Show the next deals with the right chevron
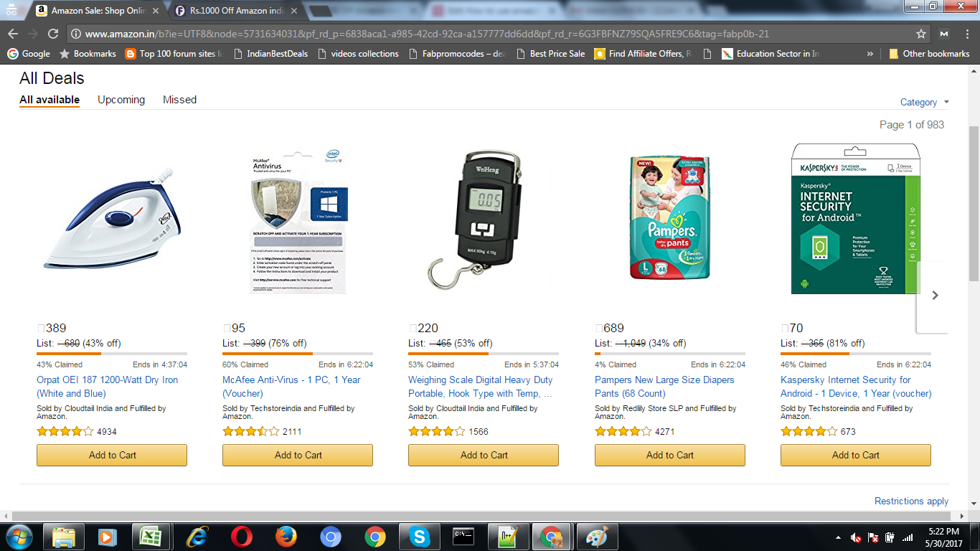 [934, 295]
